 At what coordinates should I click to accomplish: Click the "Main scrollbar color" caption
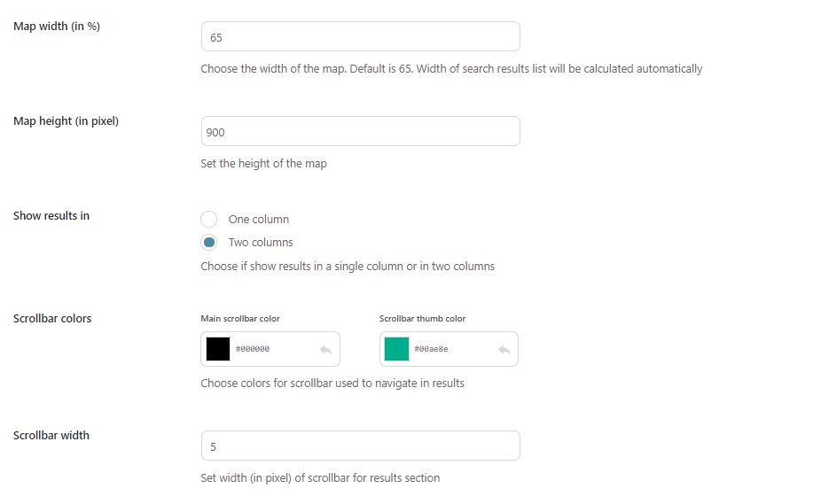(x=240, y=319)
